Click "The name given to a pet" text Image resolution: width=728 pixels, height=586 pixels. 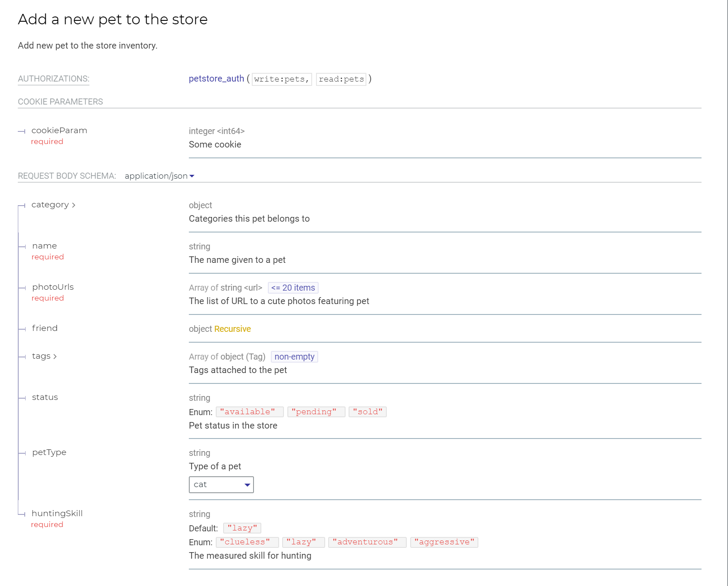(237, 260)
